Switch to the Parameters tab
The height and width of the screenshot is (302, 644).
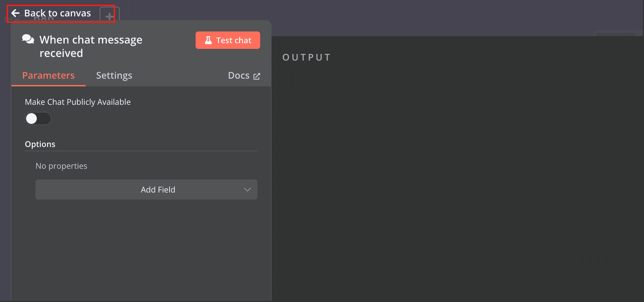tap(48, 75)
